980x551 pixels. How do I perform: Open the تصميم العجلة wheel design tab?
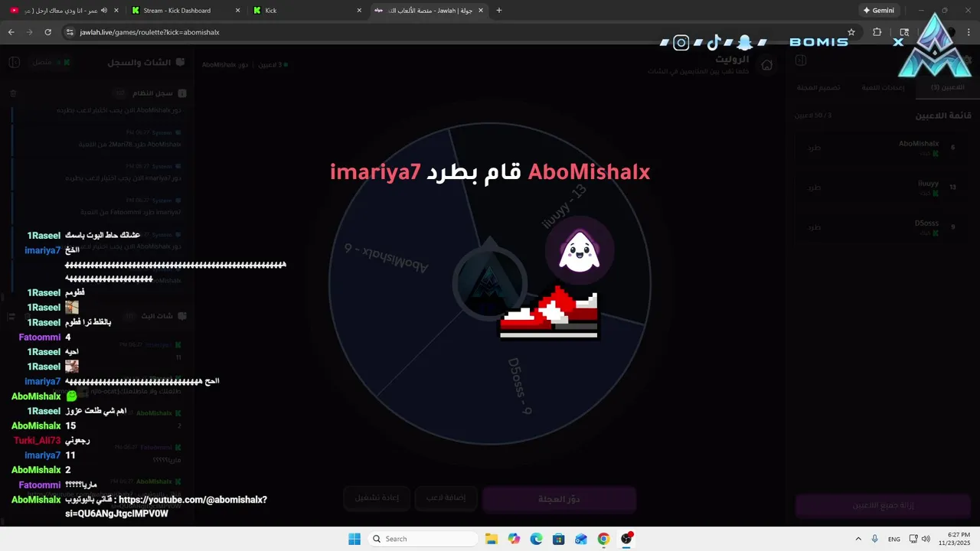click(x=818, y=87)
